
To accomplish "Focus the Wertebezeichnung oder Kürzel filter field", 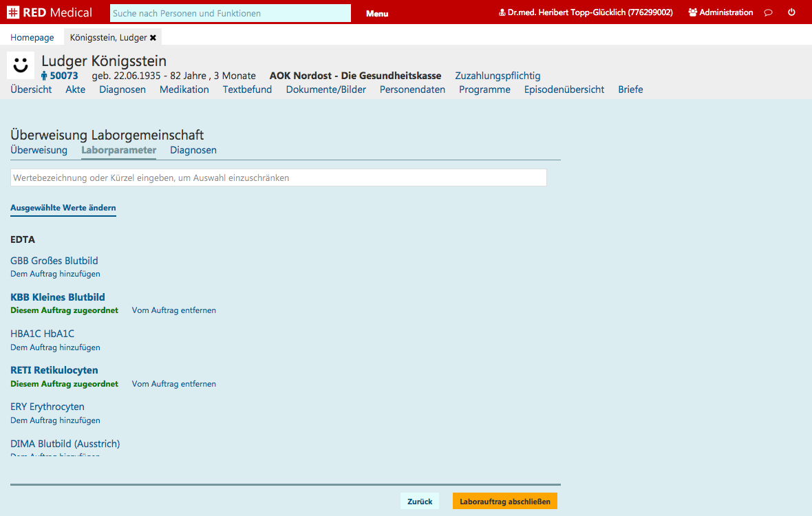I will coord(279,178).
